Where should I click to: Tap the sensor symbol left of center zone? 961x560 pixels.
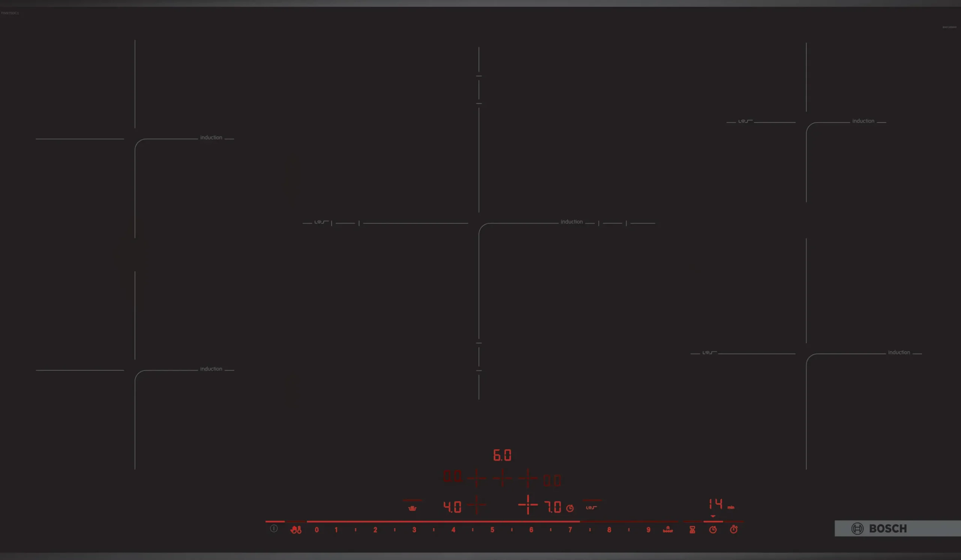point(321,222)
